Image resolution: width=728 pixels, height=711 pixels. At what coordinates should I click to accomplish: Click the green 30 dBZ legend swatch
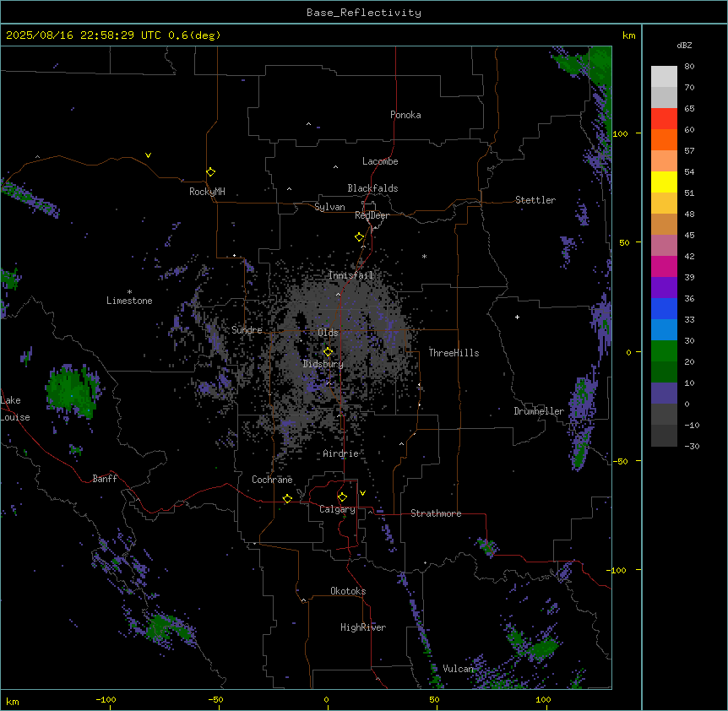point(664,351)
